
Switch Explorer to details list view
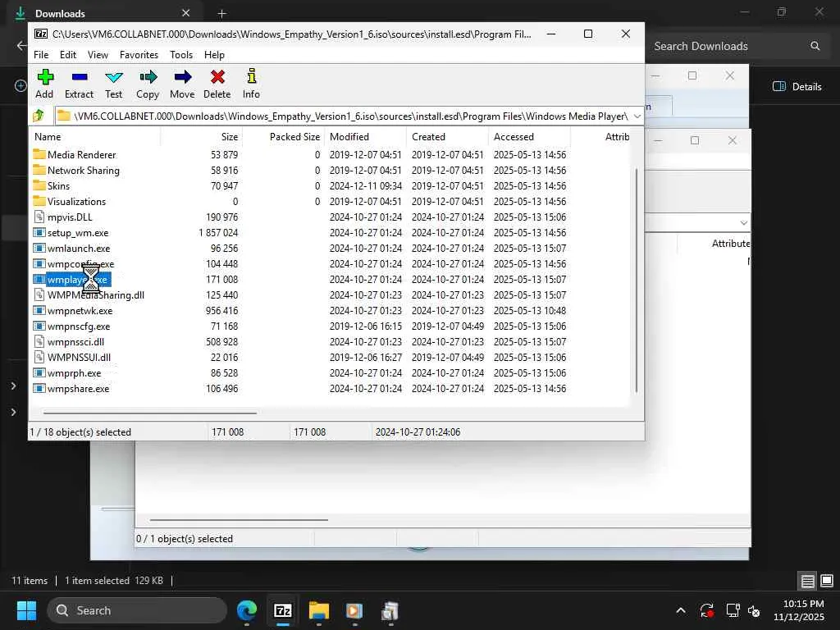(807, 581)
